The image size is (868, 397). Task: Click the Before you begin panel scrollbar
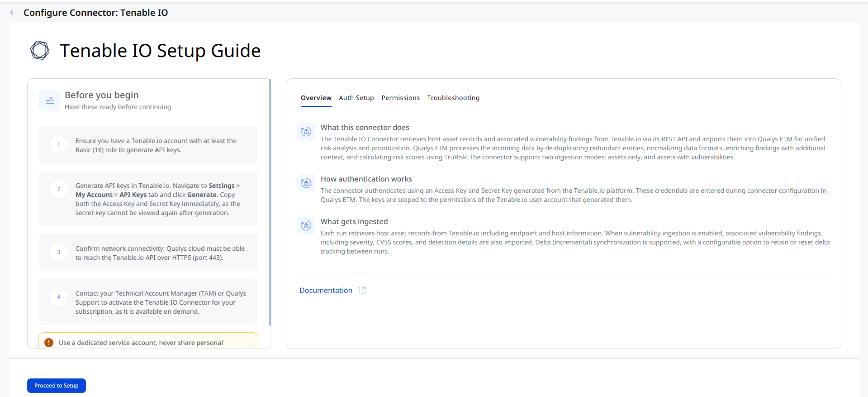[270, 202]
